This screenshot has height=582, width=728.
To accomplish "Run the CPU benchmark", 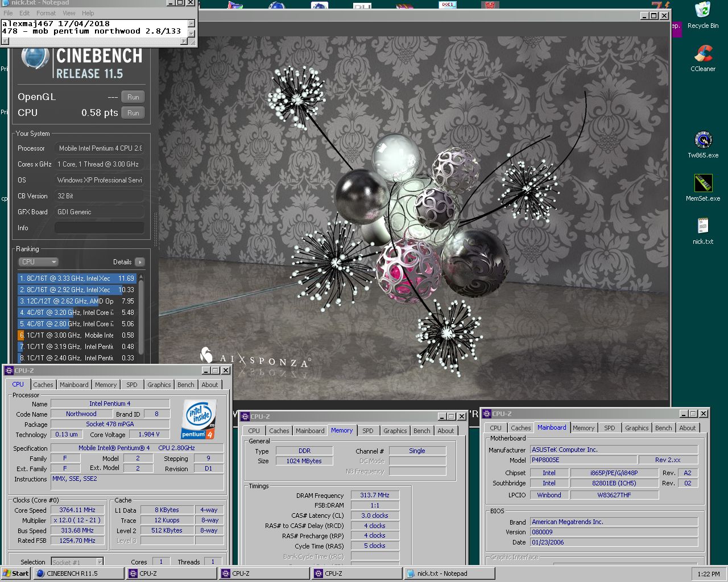I will click(x=133, y=113).
